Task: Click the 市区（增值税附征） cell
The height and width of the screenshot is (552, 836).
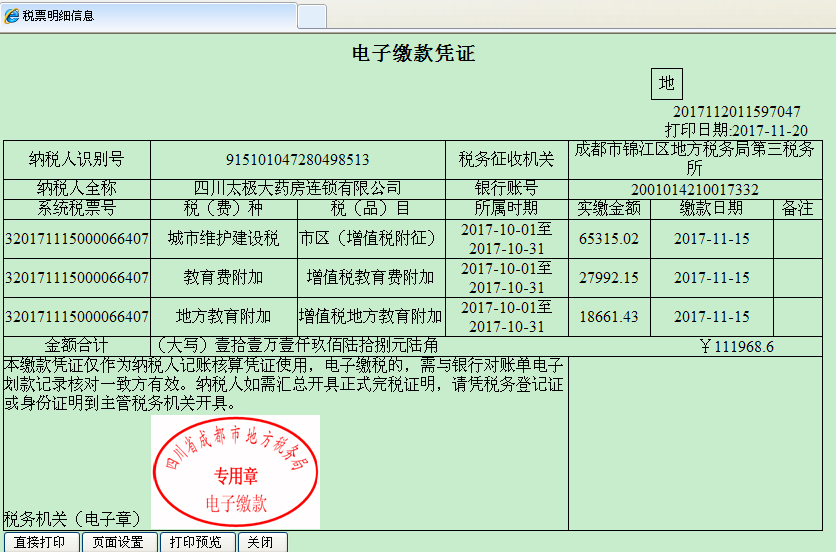Action: pos(371,239)
